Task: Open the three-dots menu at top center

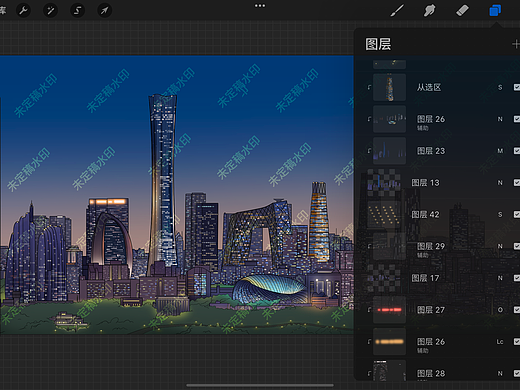Action: click(x=260, y=6)
